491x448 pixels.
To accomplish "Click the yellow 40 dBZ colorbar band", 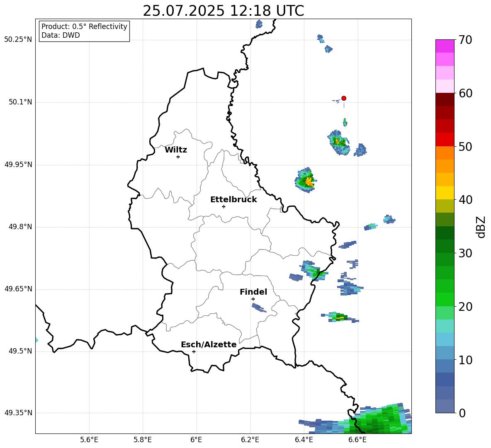I will (445, 193).
